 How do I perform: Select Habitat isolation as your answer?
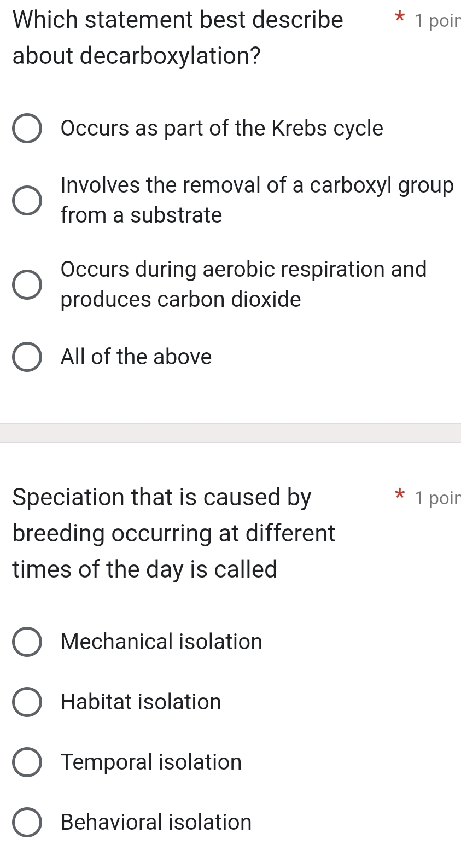[27, 702]
